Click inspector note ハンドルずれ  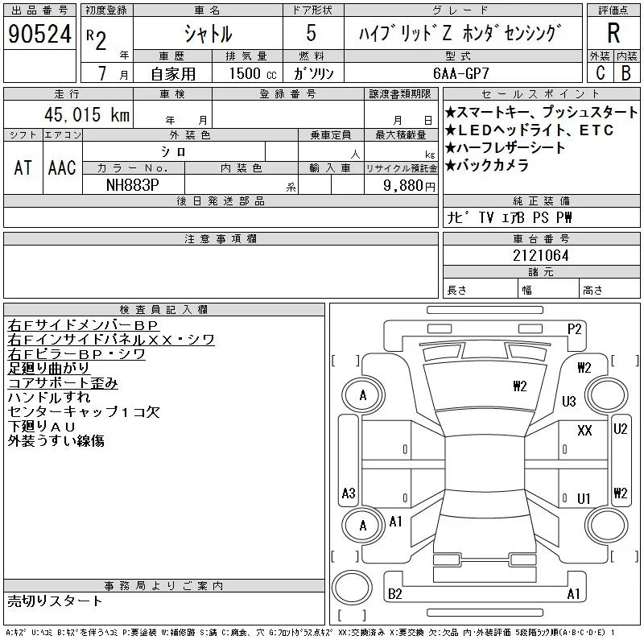[x=49, y=397]
